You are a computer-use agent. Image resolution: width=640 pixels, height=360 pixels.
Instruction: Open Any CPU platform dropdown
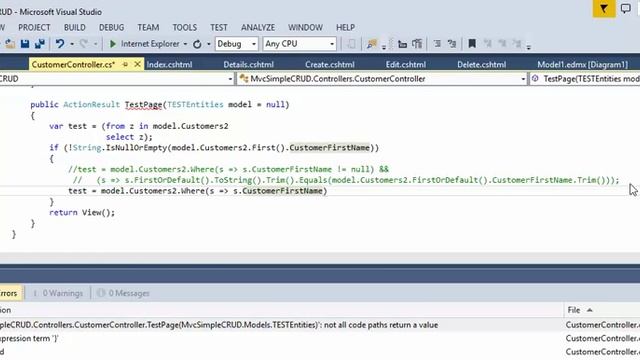(x=300, y=44)
